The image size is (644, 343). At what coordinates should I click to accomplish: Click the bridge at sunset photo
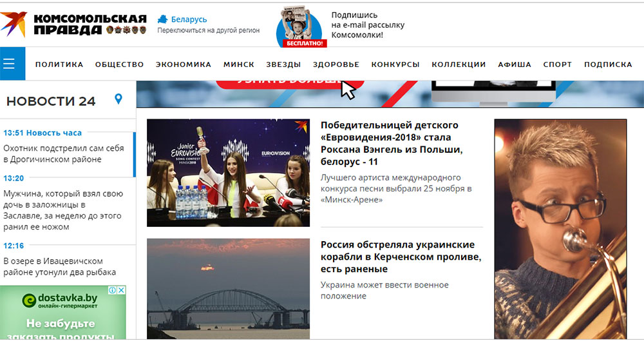(x=229, y=289)
